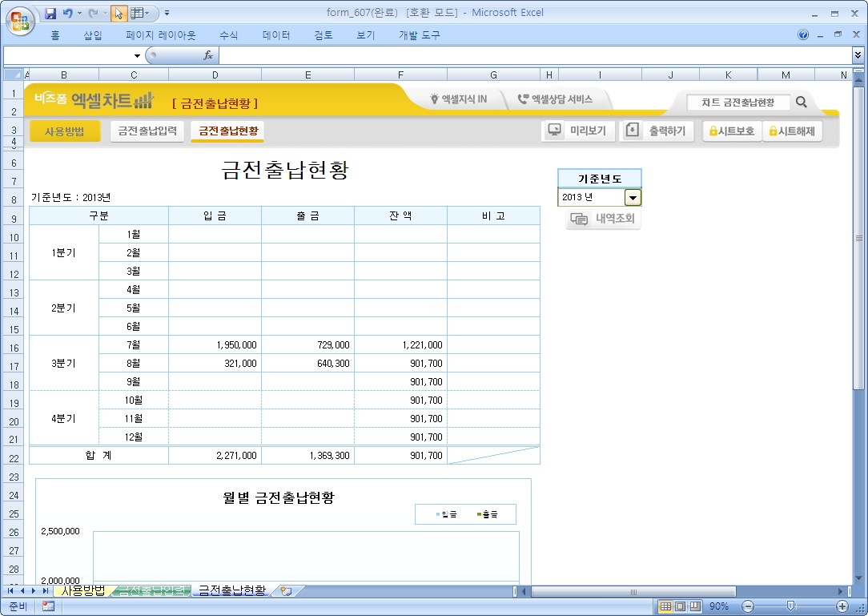Click the zoom in plus button

[842, 606]
